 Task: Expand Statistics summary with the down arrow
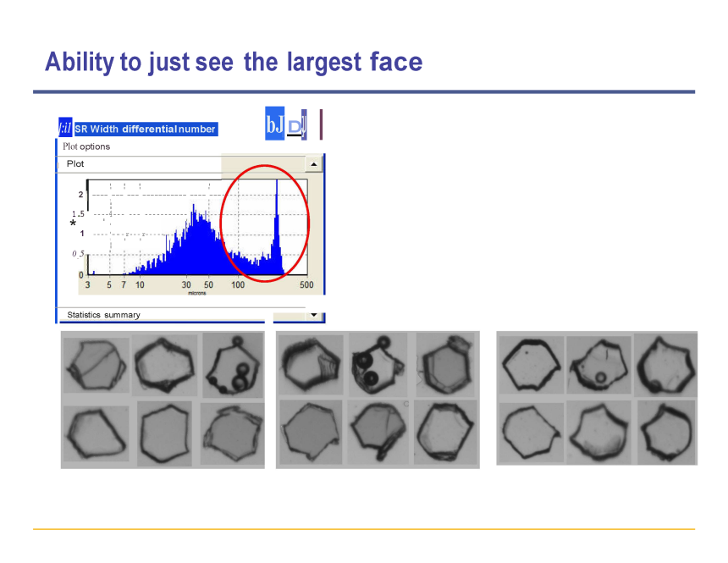(x=313, y=315)
